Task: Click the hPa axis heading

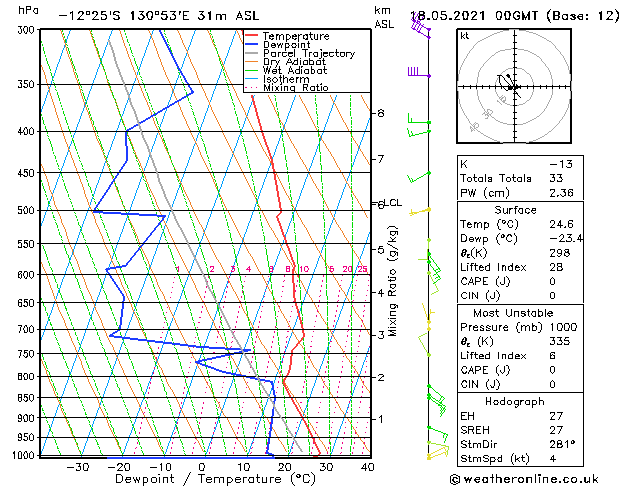Action: (28, 10)
